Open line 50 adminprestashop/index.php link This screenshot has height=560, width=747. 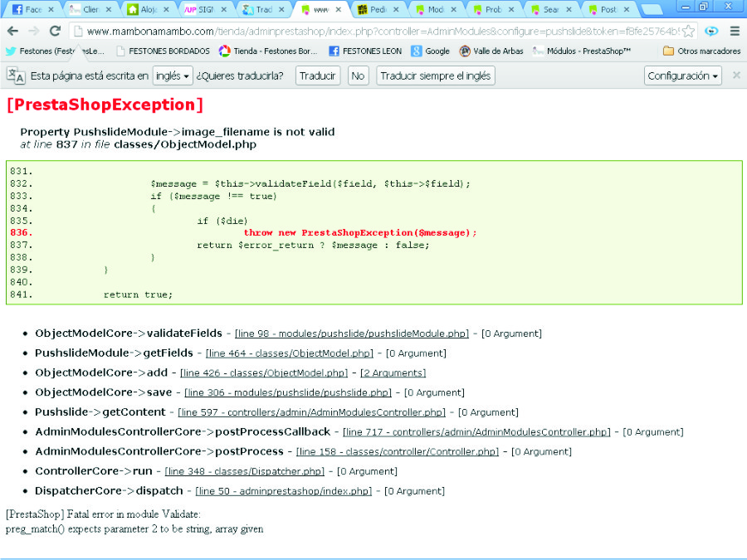click(x=284, y=491)
